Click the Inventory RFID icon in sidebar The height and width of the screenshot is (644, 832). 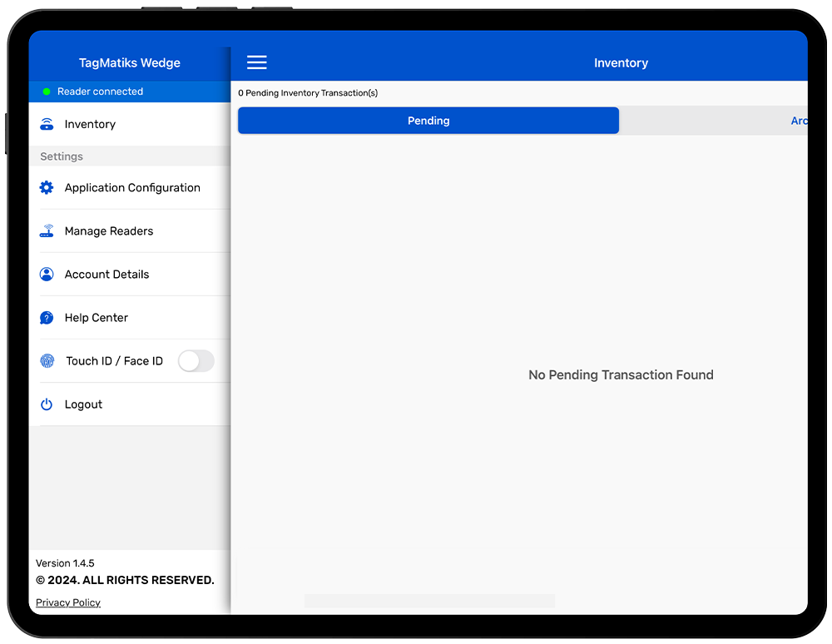[x=47, y=124]
